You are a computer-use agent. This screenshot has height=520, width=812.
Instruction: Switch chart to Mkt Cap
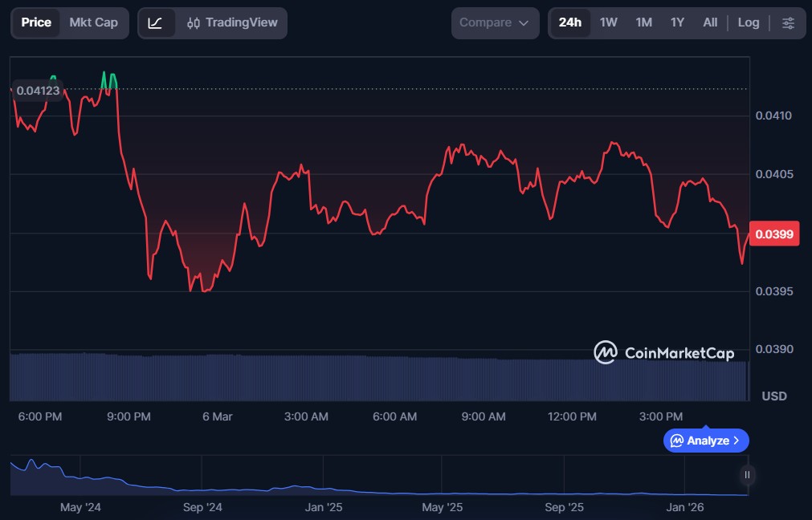click(x=93, y=22)
